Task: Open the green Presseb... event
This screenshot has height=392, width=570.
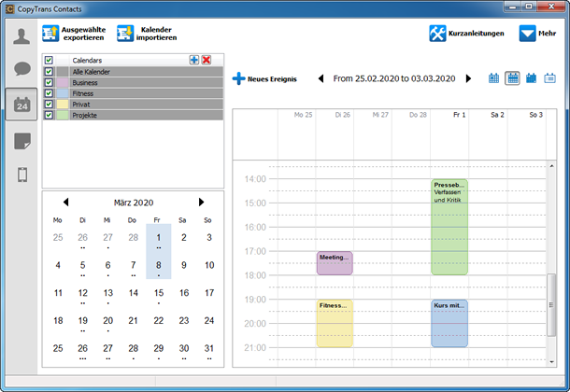Action: point(449,227)
